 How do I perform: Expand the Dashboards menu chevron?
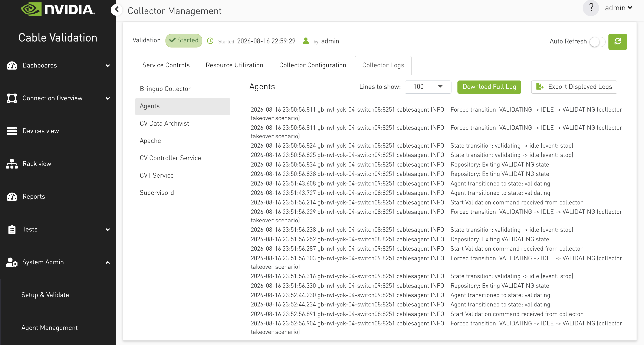[108, 66]
